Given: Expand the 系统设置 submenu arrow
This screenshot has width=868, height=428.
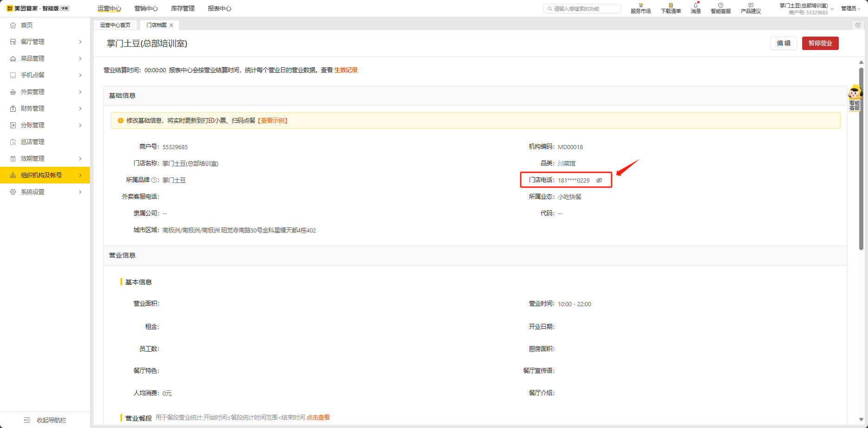Looking at the screenshot, I should pos(80,192).
